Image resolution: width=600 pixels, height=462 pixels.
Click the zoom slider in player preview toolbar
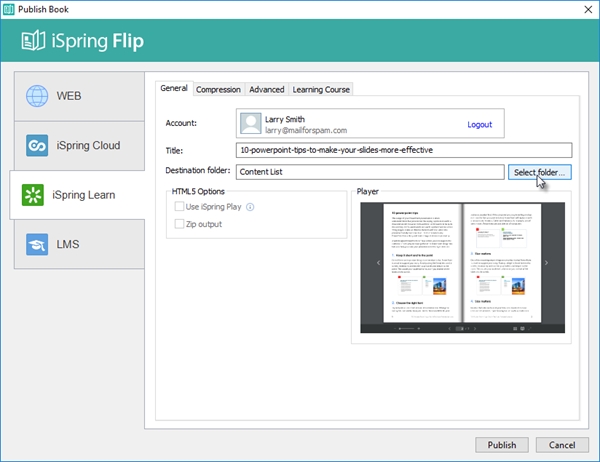point(406,328)
